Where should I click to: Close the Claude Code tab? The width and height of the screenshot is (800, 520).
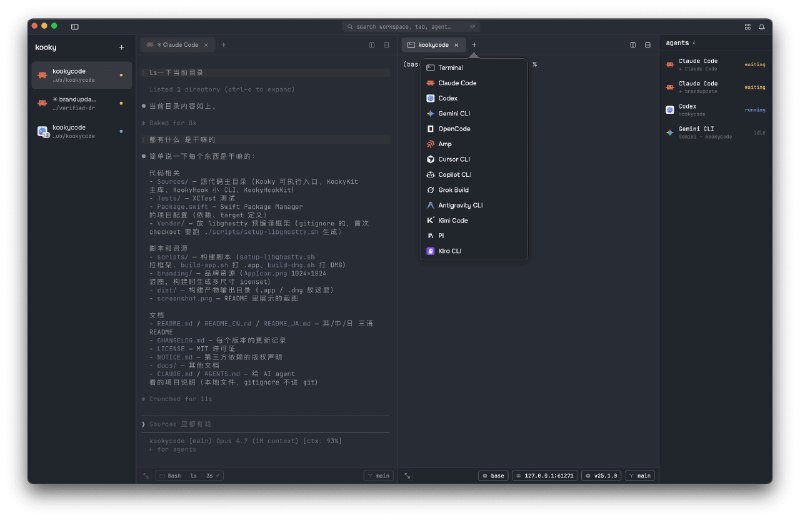[206, 45]
